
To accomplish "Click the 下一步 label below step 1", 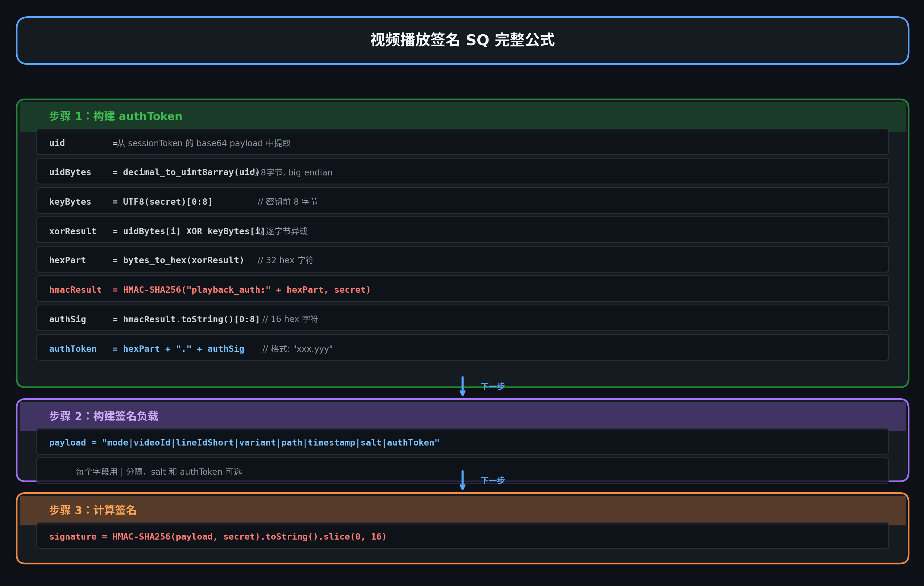I will 493,386.
